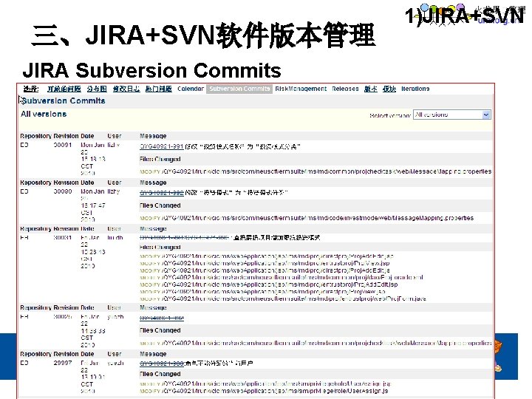Open the Iterations tab

point(415,89)
